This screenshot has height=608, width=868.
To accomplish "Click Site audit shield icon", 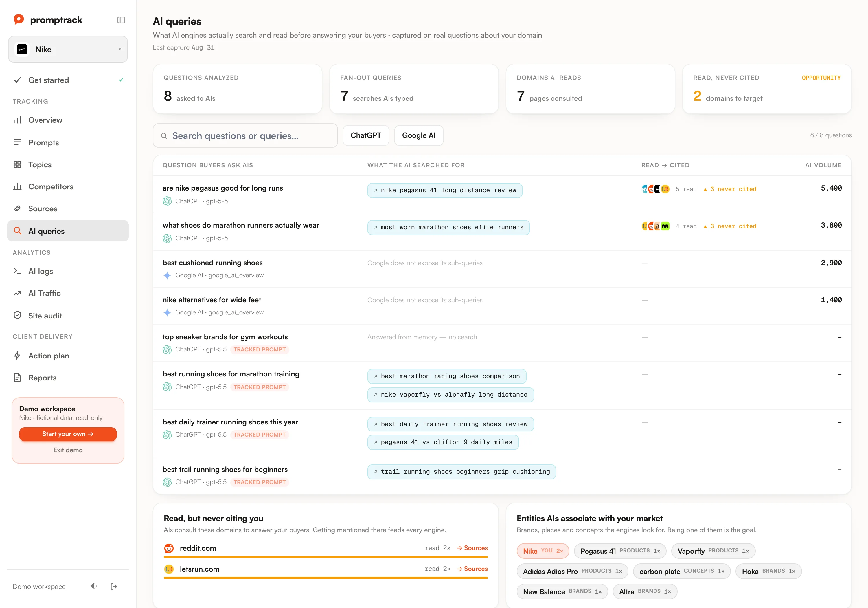I will click(17, 315).
